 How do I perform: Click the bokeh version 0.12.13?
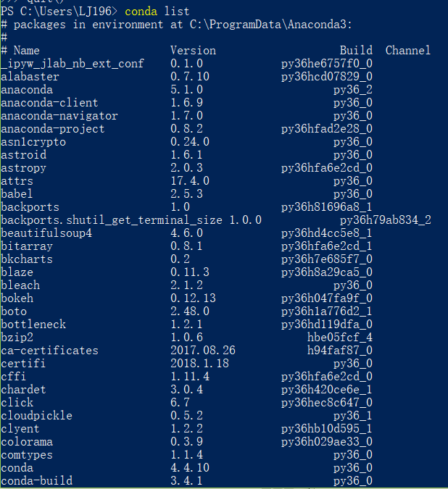pyautogui.click(x=193, y=298)
